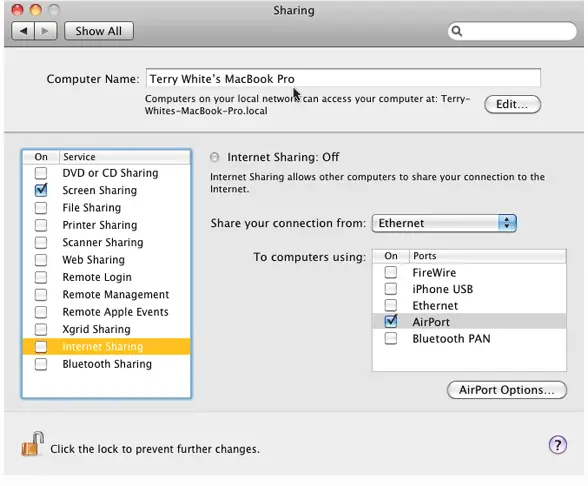This screenshot has width=588, height=486.
Task: Enable Scanner Sharing checkbox
Action: (41, 242)
